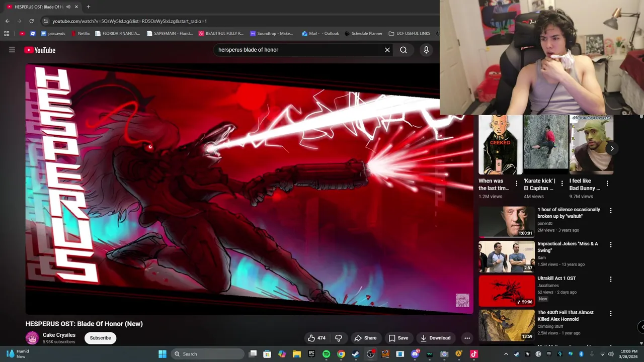Advance Shorts shelf with right chevron

(612, 148)
